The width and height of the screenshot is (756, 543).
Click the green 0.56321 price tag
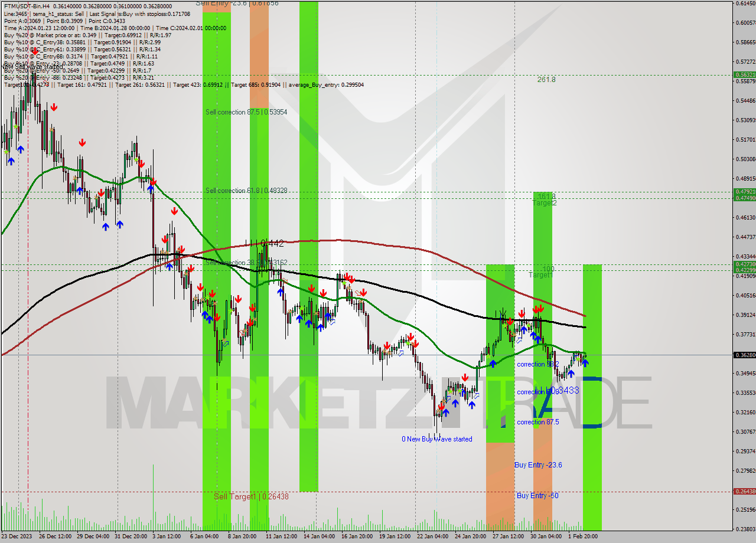745,75
